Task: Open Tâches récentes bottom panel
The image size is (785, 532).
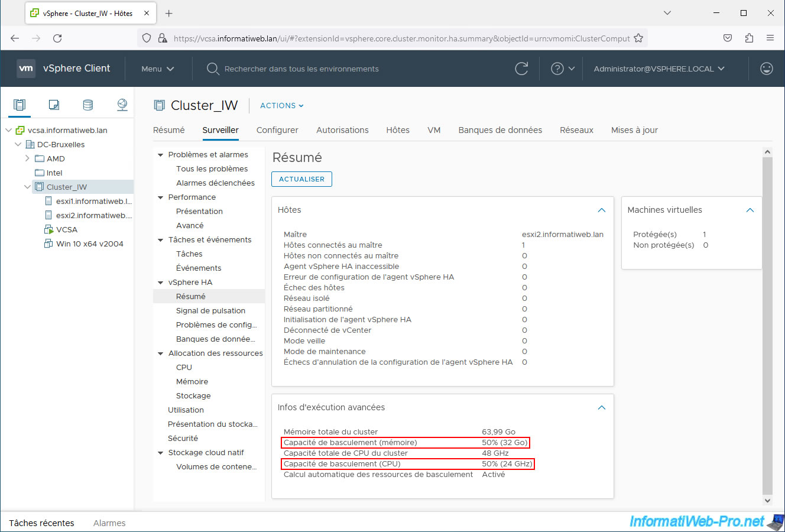Action: coord(41,523)
